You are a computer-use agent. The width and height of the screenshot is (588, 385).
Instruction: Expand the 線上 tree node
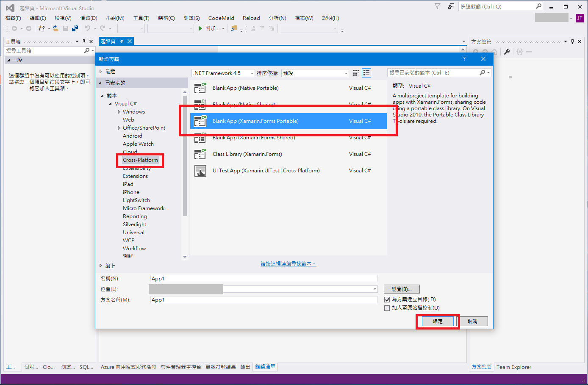coord(101,266)
